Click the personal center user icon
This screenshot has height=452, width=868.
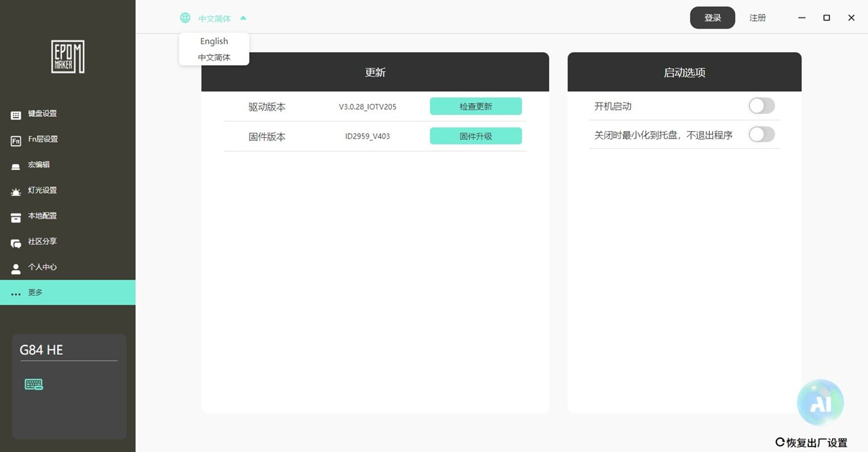click(x=16, y=269)
